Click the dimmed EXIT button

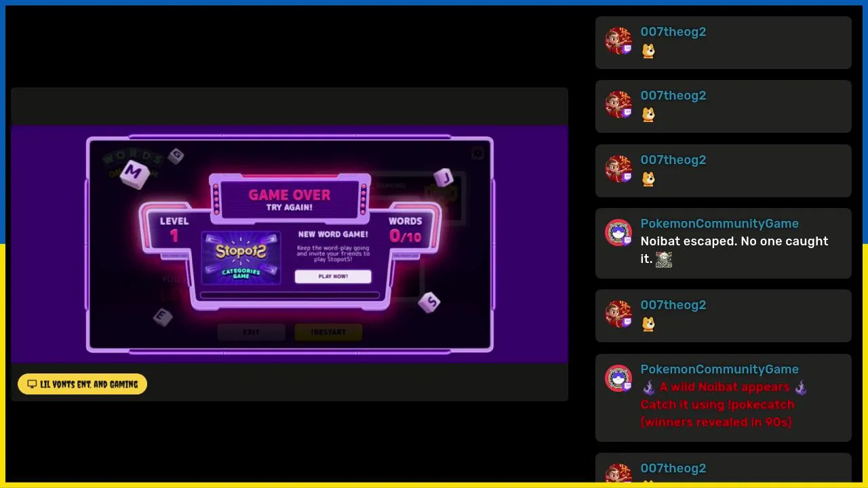tap(251, 332)
